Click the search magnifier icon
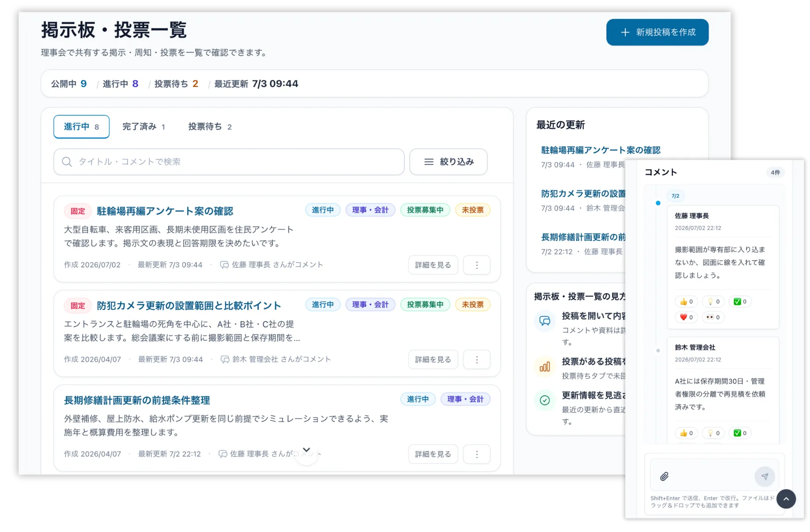The width and height of the screenshot is (810, 532). tap(67, 162)
